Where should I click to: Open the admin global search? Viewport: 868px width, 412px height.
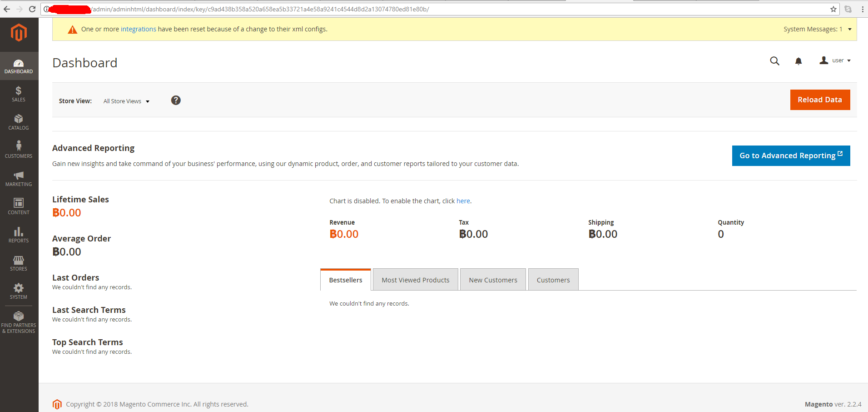pyautogui.click(x=774, y=60)
